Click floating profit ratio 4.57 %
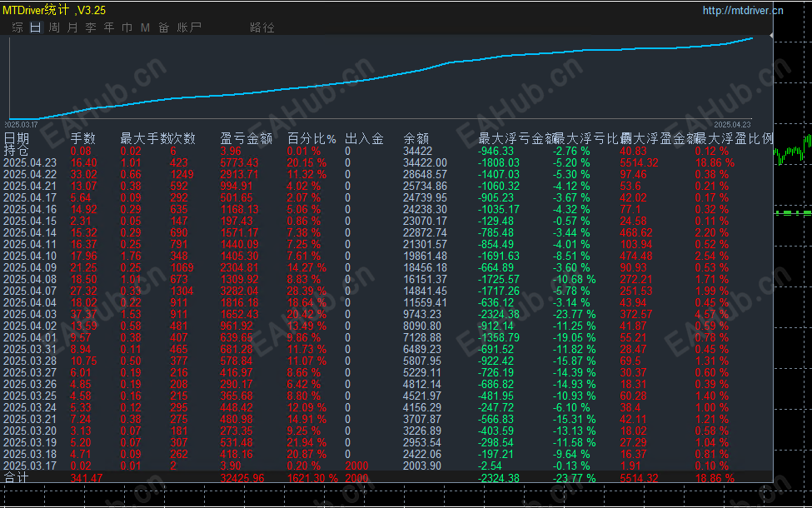The image size is (812, 508). tap(712, 314)
